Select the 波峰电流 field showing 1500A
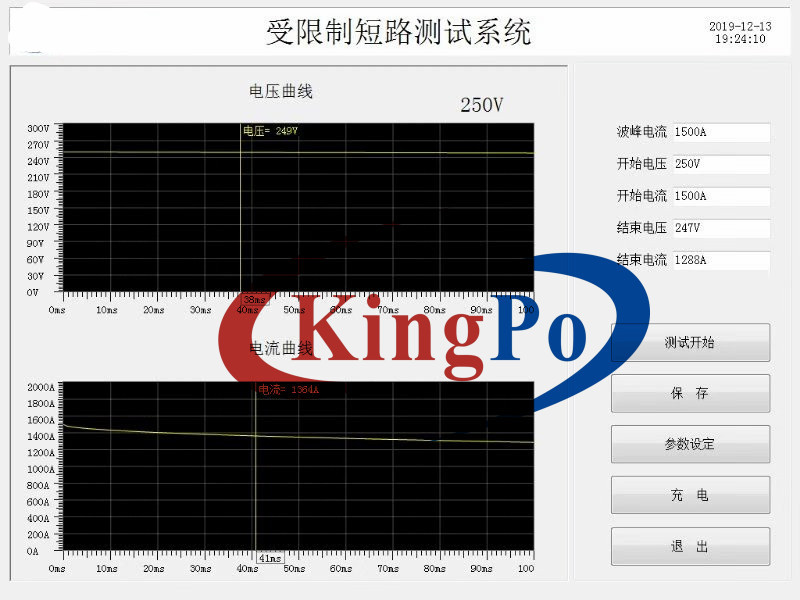Screen dimensions: 800x600 tap(721, 132)
